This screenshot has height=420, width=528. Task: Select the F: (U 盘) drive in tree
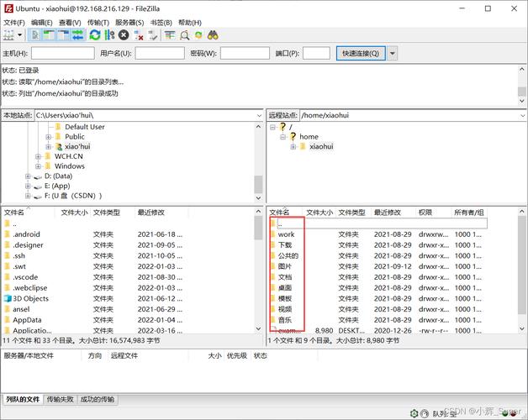click(x=73, y=196)
